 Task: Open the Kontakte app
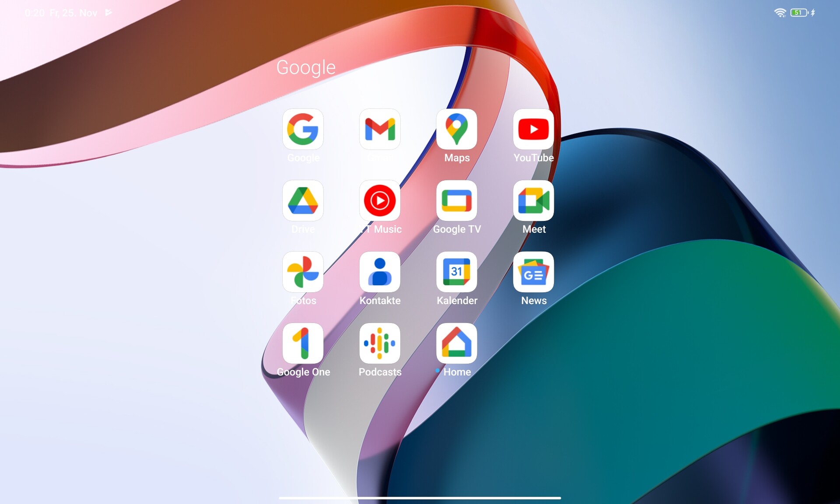point(380,272)
